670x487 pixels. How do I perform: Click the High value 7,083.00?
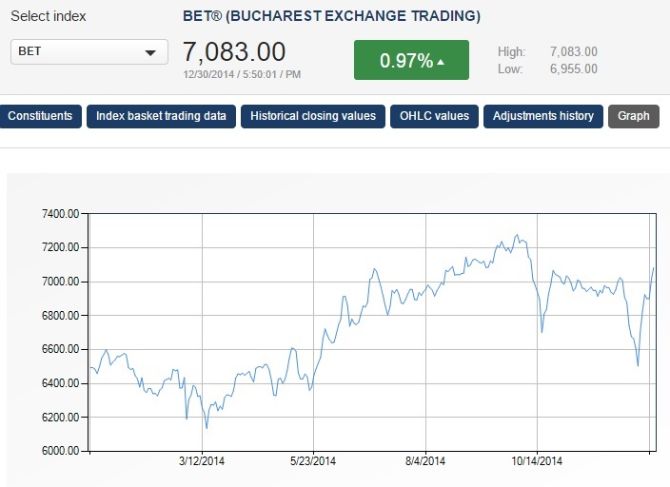(x=573, y=52)
